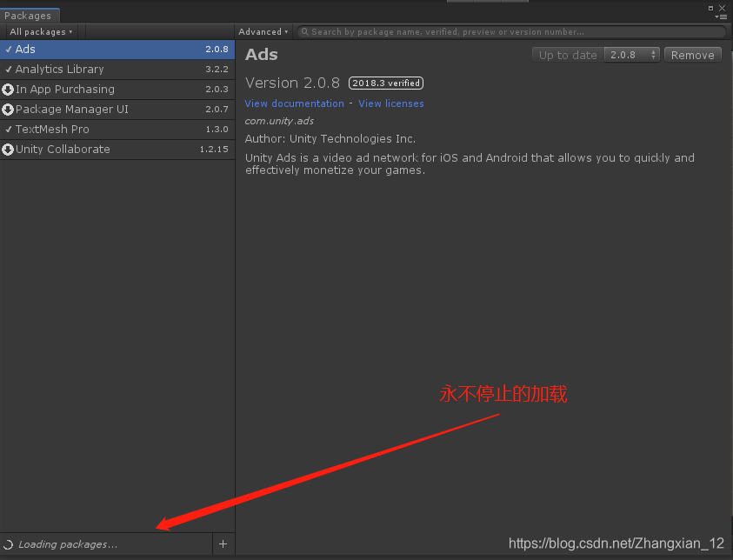Click installed checkmark beside TextMesh Pro
Viewport: 733px width, 560px height.
click(x=9, y=129)
